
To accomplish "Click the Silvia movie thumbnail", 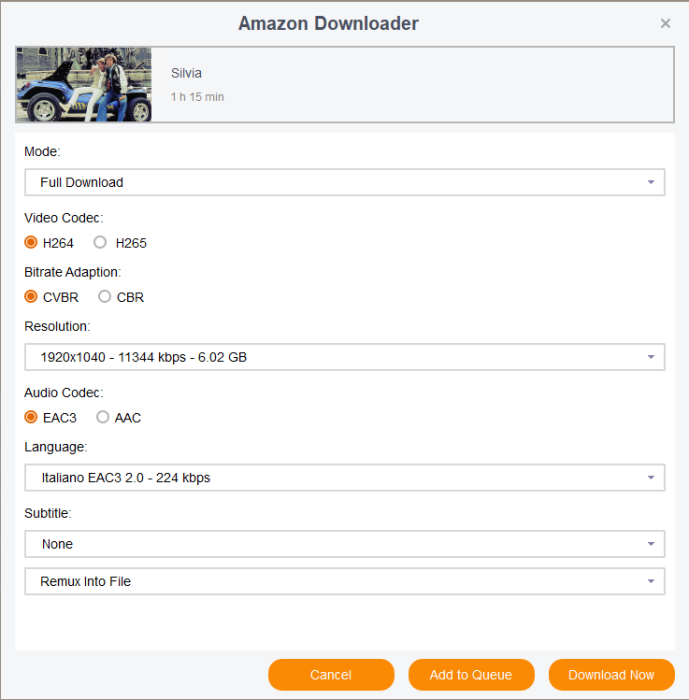I will (84, 84).
